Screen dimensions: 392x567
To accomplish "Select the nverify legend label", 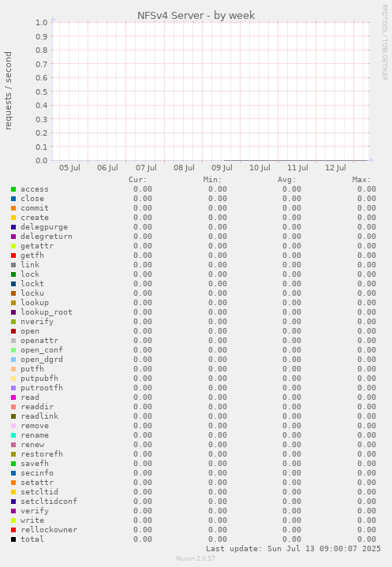I will click(x=37, y=322).
